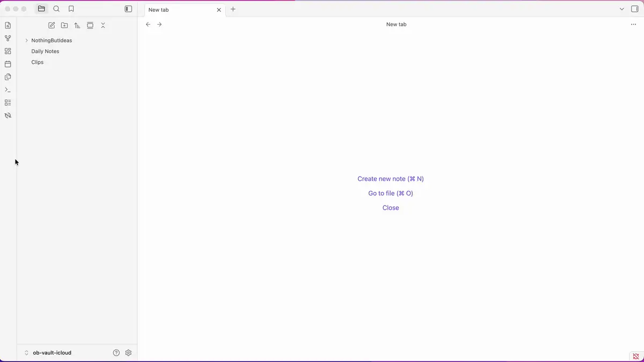Open the tab list dropdown chevron
644x362 pixels.
(622, 9)
